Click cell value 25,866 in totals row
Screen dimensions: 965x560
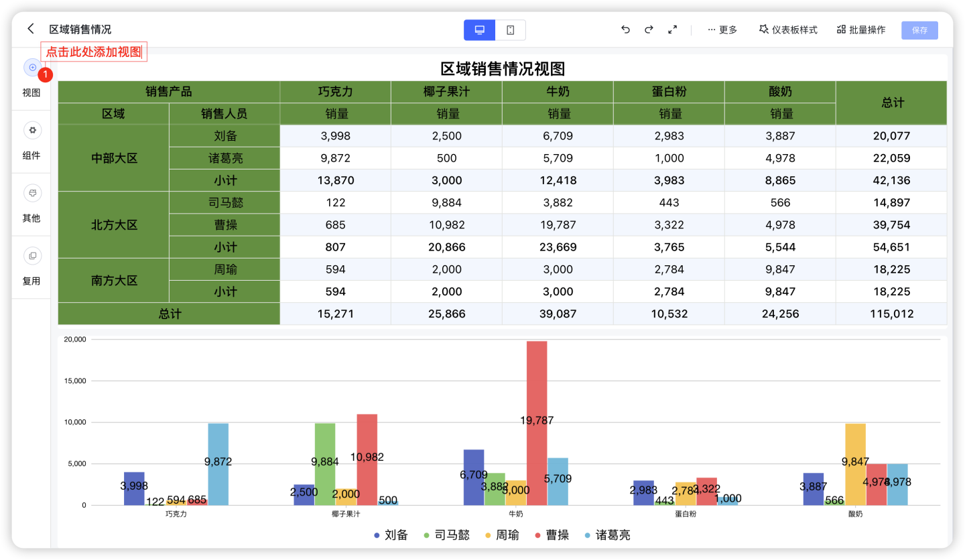(x=446, y=313)
